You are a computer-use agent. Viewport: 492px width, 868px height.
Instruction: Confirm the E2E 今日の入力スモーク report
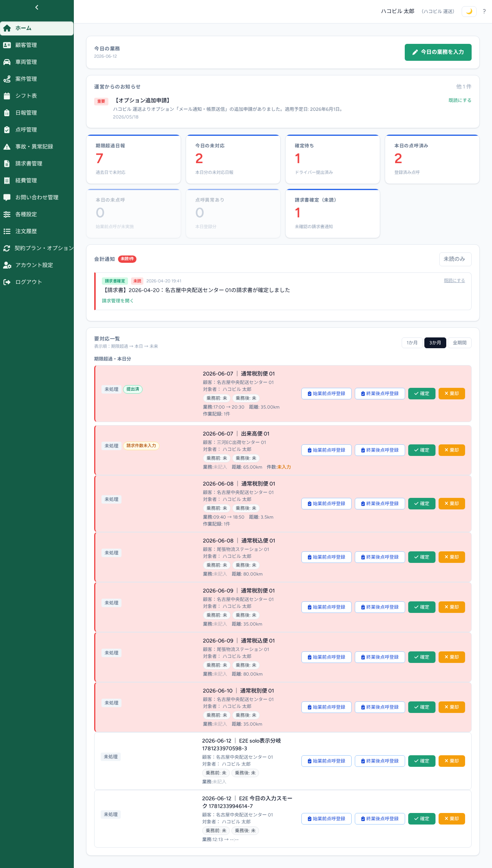pyautogui.click(x=422, y=819)
